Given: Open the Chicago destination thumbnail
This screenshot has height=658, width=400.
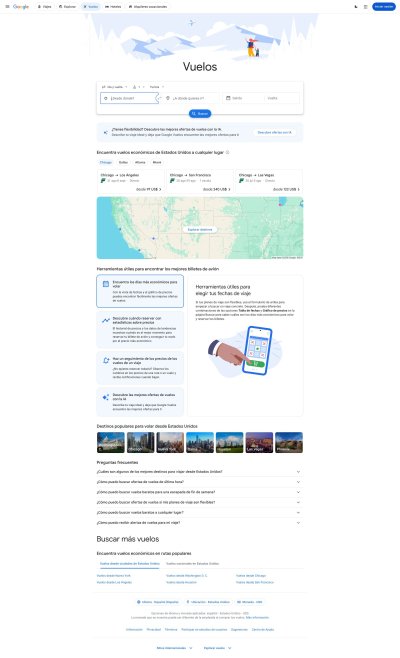Looking at the screenshot, I should pos(141,442).
